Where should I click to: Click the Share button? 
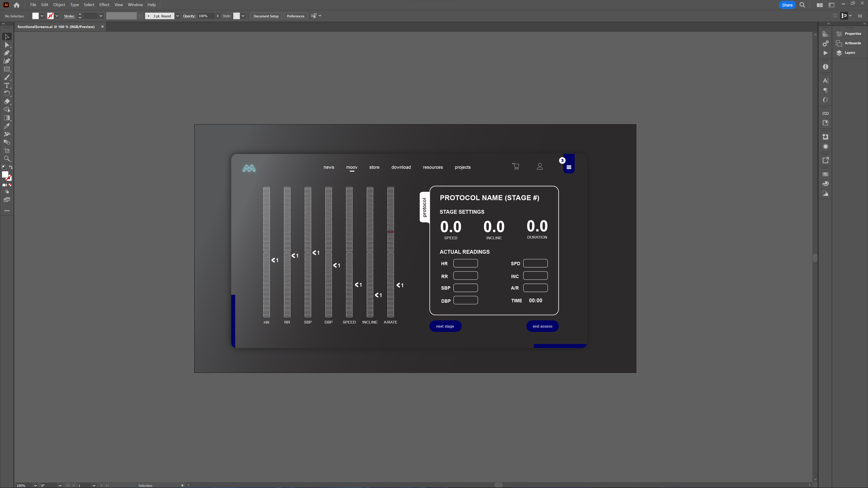[x=787, y=5]
